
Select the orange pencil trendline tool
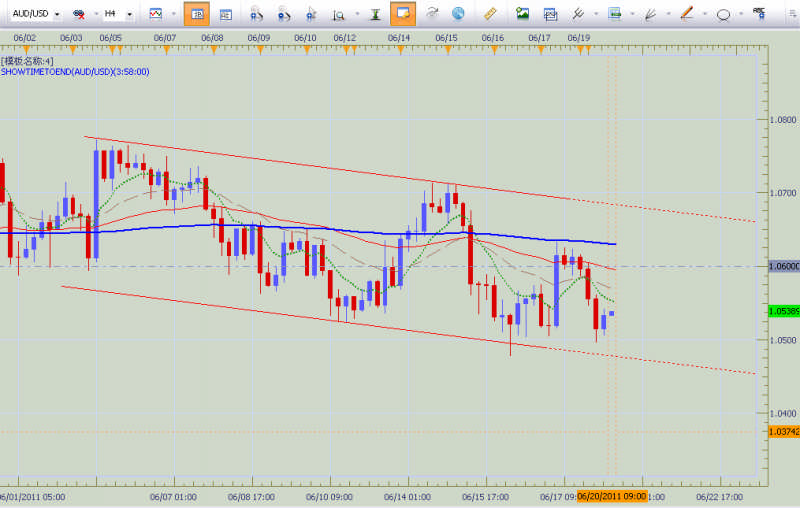687,14
